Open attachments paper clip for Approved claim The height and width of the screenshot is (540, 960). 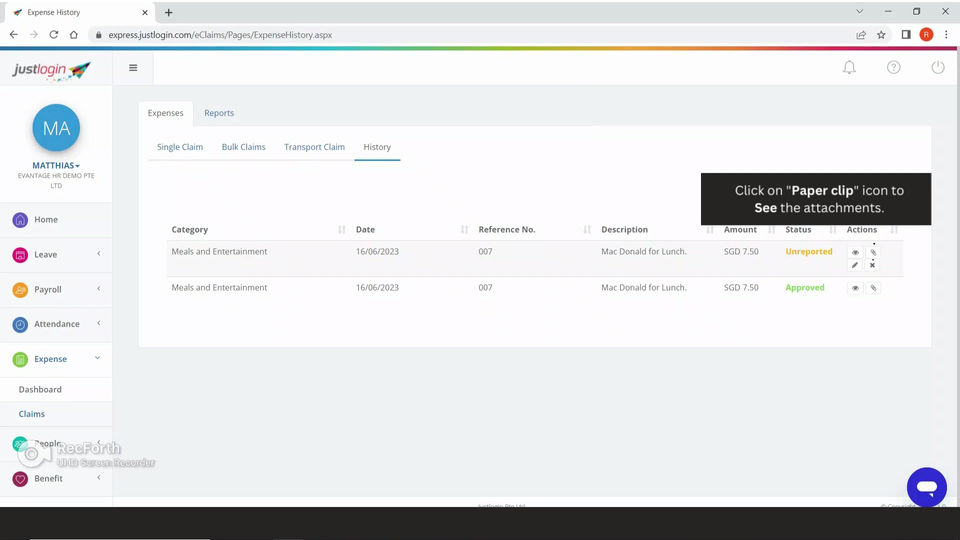point(874,288)
